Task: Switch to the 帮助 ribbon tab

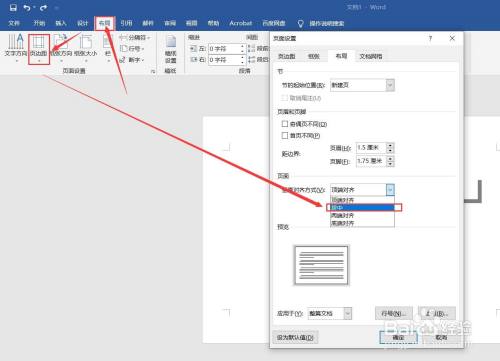Action: 213,23
